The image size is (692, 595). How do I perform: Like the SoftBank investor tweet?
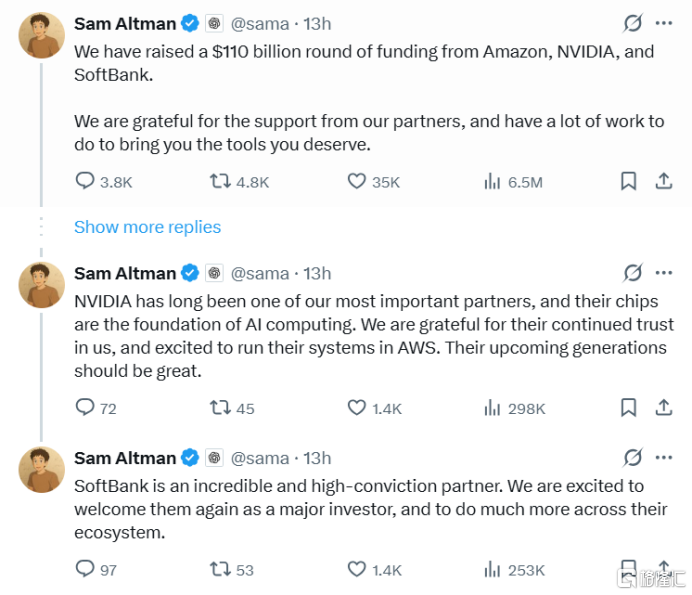pos(357,569)
